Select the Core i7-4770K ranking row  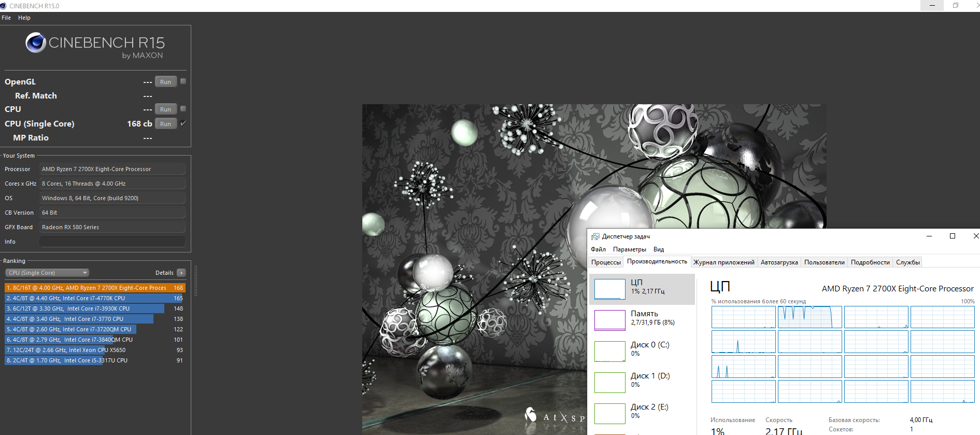95,298
